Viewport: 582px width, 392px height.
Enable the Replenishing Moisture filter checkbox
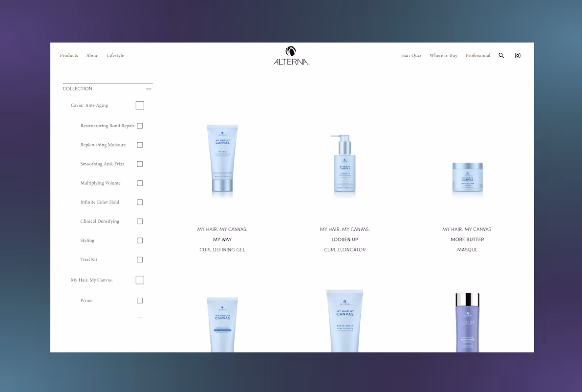point(140,145)
